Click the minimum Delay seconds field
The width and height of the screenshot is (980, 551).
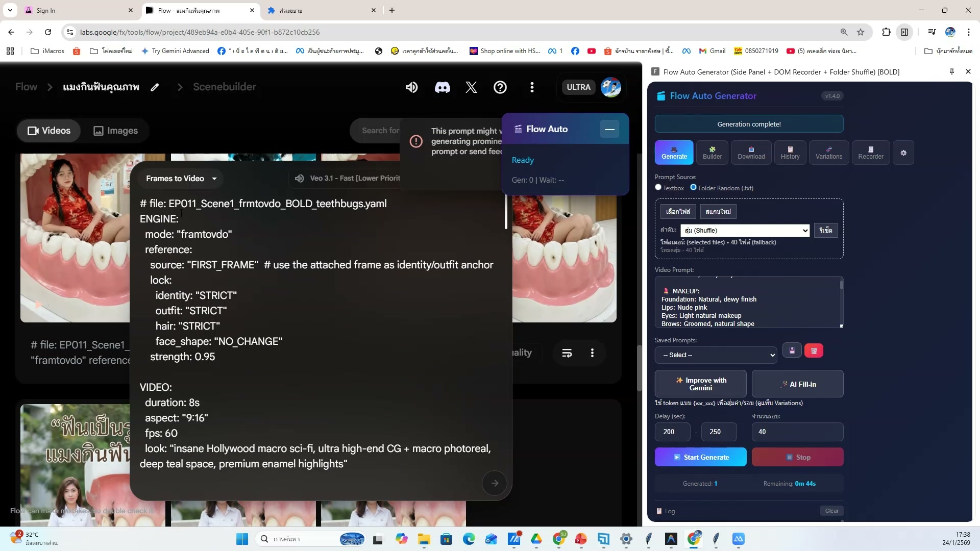click(x=672, y=432)
